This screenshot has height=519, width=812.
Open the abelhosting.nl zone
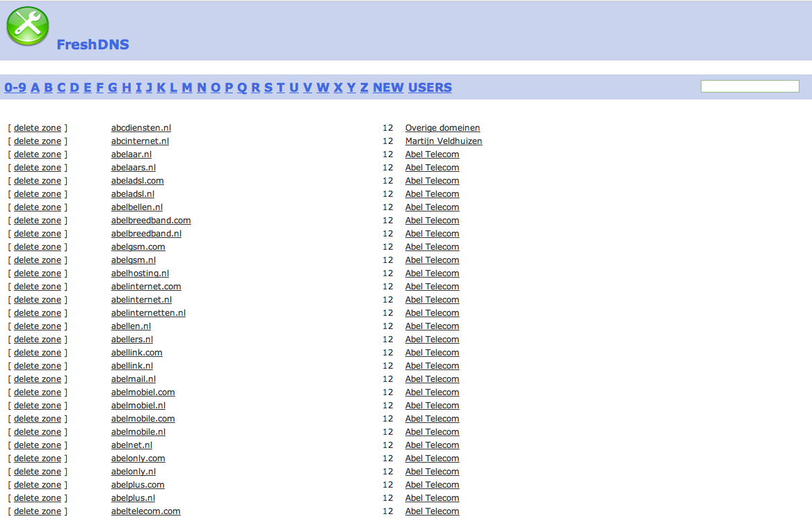tap(140, 273)
